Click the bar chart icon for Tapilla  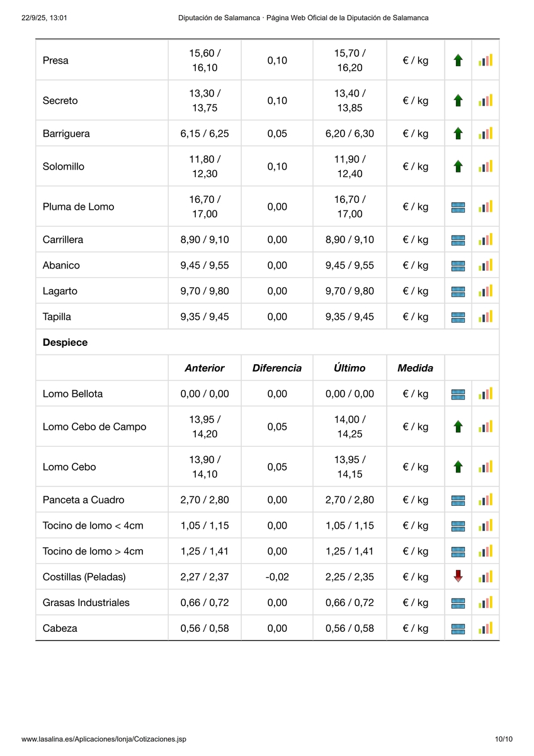click(x=486, y=317)
